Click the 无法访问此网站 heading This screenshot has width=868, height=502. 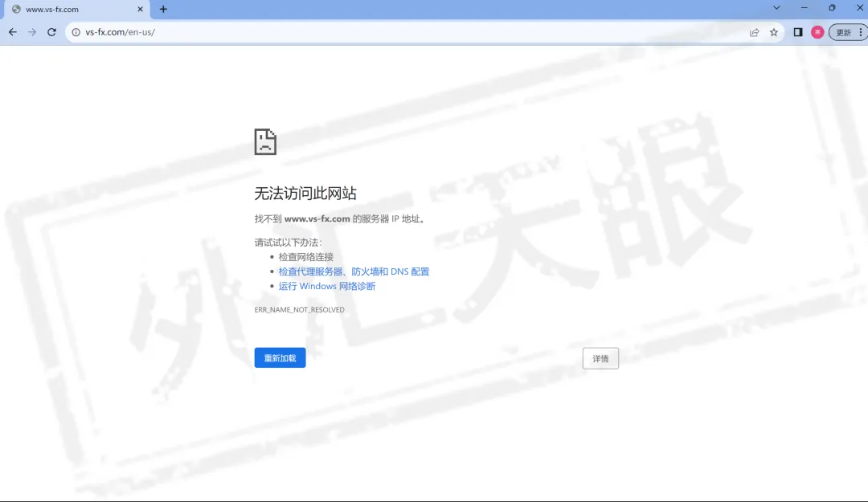305,193
